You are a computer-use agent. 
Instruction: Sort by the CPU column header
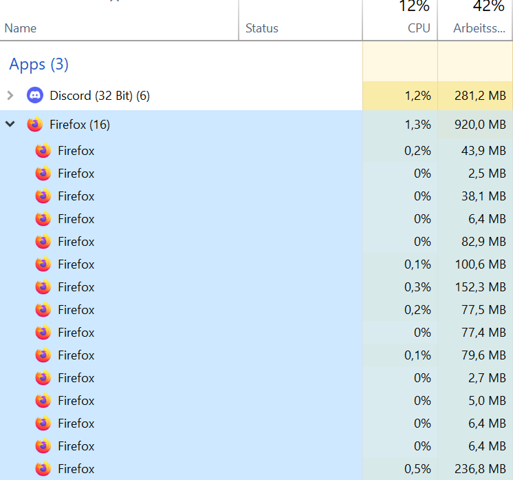pyautogui.click(x=419, y=28)
